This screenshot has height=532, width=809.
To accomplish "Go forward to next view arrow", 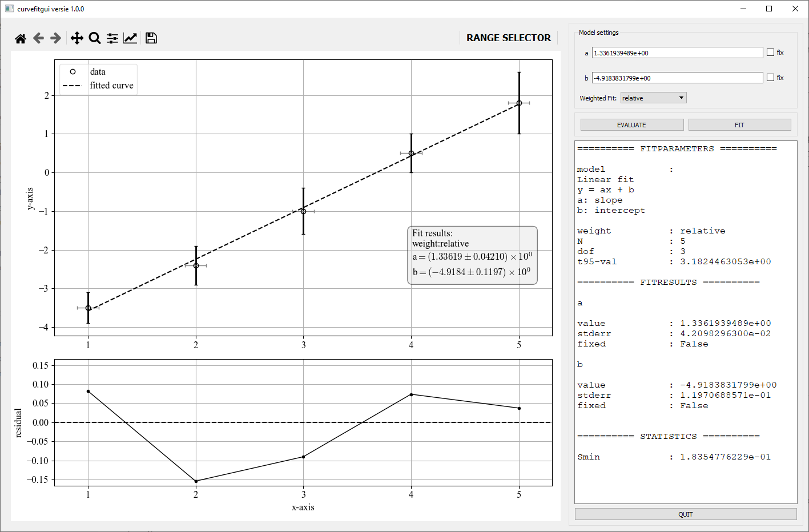I will click(x=56, y=38).
